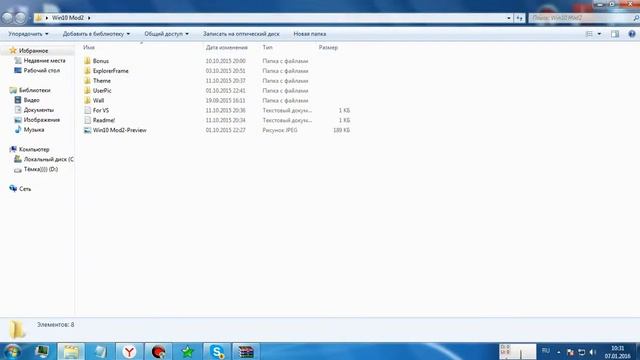The width and height of the screenshot is (640, 360).
Task: Select the Wall folder icon
Action: 87,100
